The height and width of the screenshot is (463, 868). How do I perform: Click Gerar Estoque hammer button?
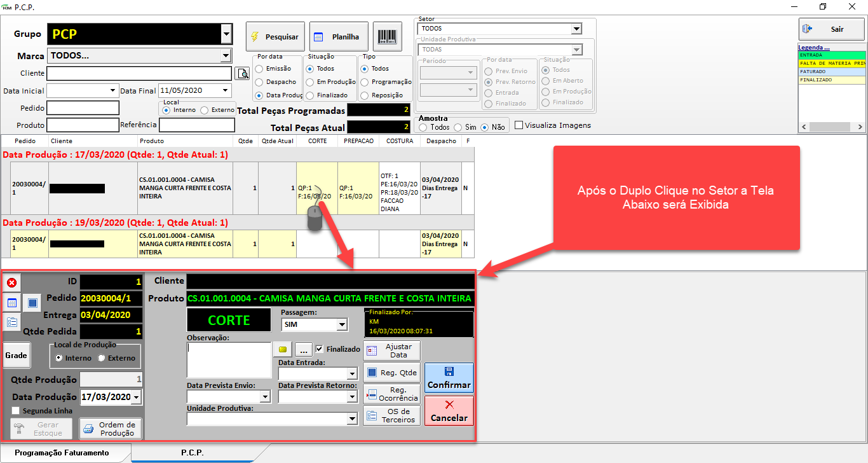coord(41,429)
